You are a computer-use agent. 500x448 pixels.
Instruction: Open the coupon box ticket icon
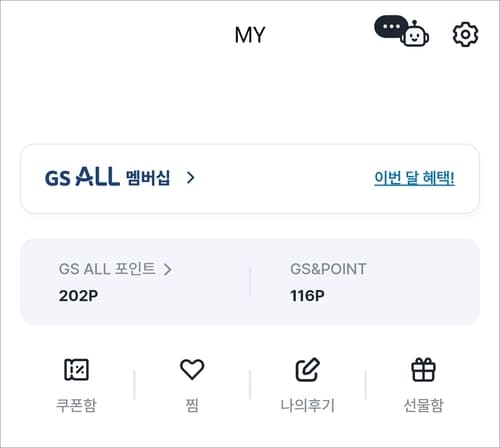tap(76, 369)
